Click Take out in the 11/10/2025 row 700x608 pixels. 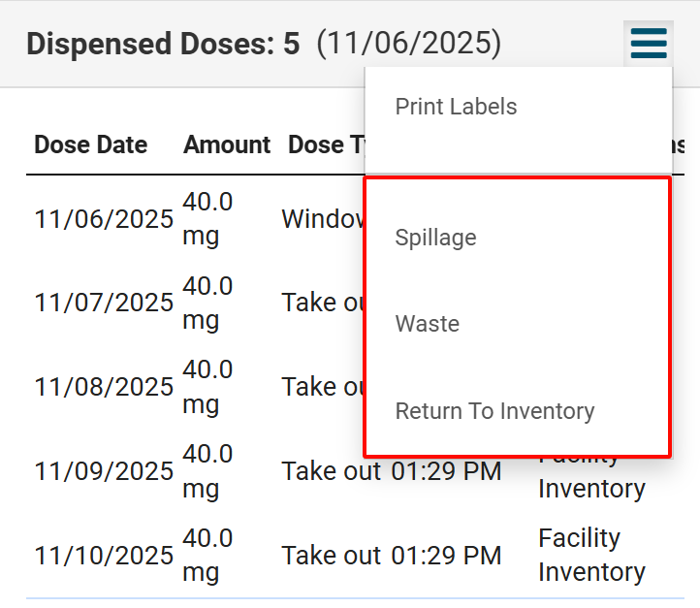(x=331, y=556)
